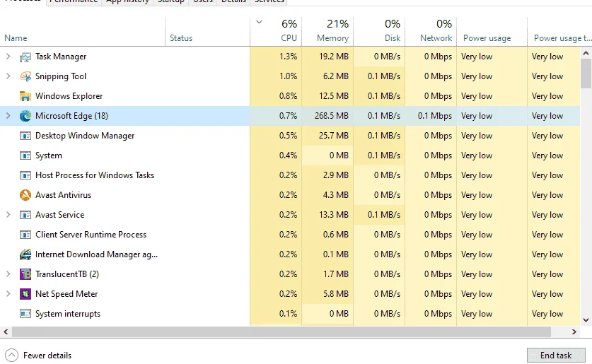Sort processes by Disk column header
The image size is (592, 364).
(x=379, y=32)
